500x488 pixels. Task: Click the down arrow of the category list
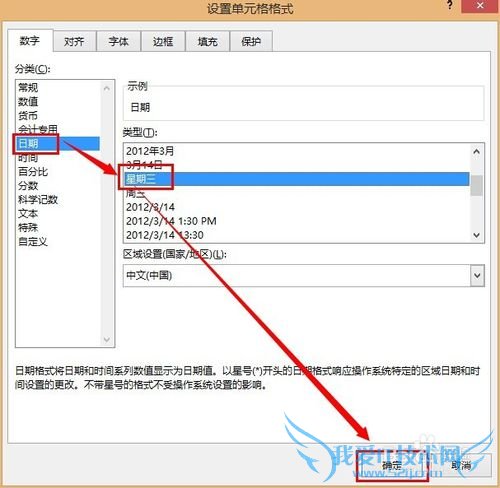pos(107,339)
